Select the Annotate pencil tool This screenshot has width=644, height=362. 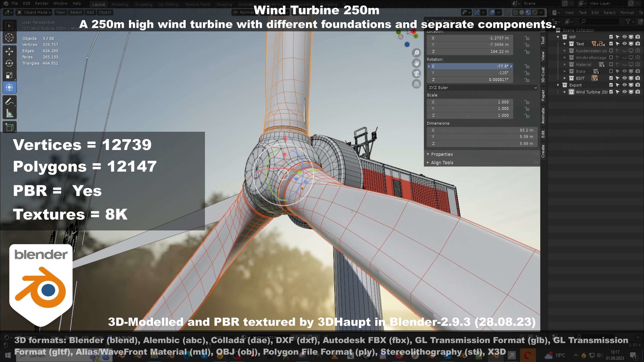(9, 102)
